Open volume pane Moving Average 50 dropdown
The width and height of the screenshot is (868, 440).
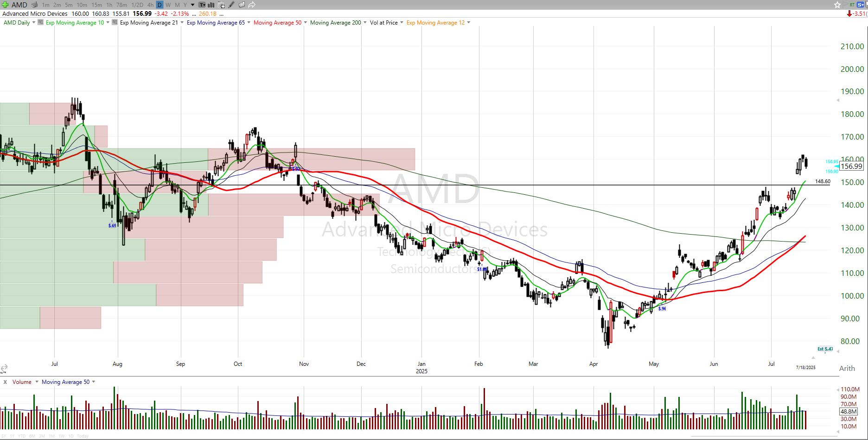pyautogui.click(x=94, y=382)
